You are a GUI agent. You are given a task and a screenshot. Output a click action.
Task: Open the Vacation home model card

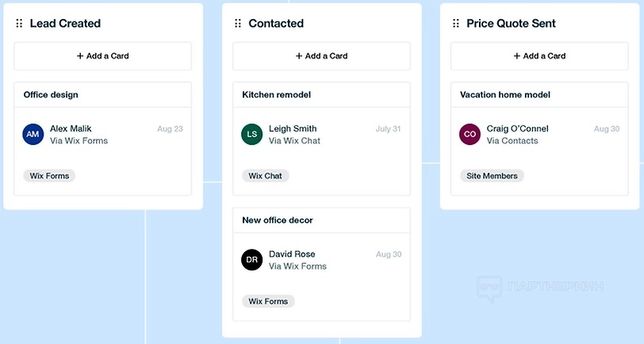pos(505,95)
